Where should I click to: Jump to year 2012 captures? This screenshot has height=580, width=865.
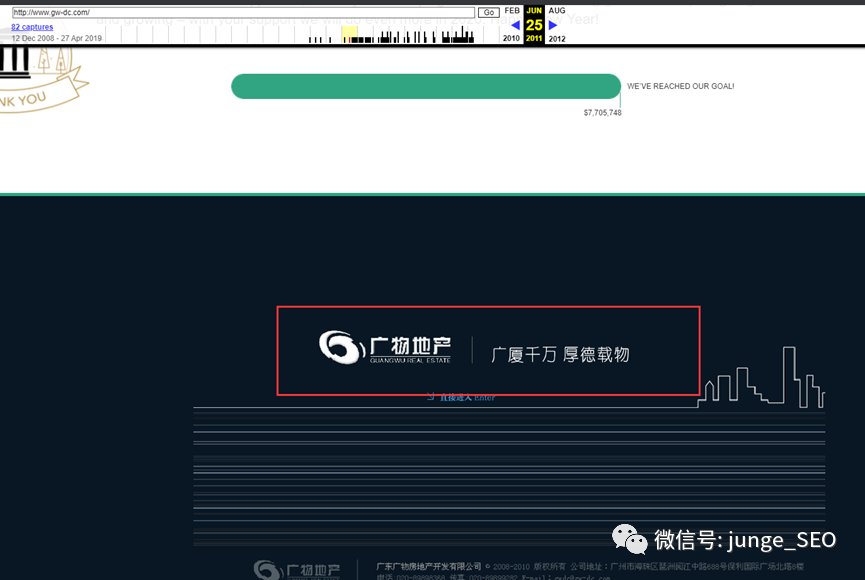click(x=557, y=39)
